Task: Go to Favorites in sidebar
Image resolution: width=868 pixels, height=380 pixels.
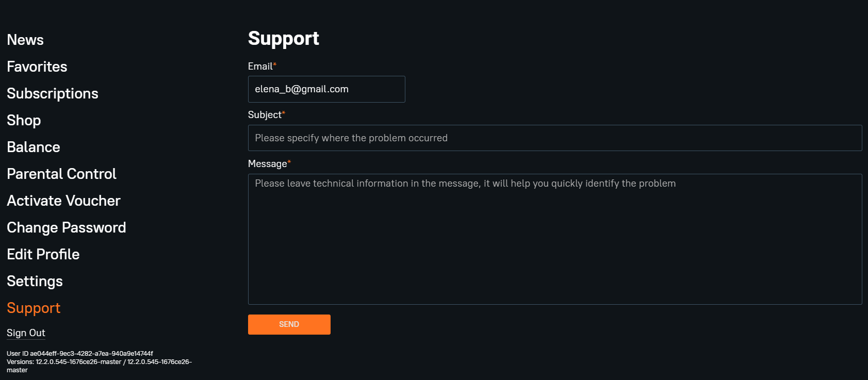Action: (37, 67)
